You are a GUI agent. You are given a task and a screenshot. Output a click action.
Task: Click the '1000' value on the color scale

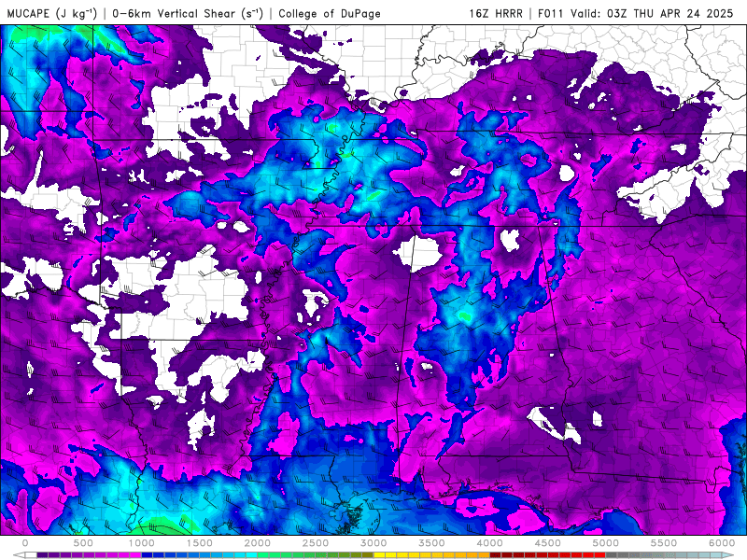pyautogui.click(x=142, y=543)
